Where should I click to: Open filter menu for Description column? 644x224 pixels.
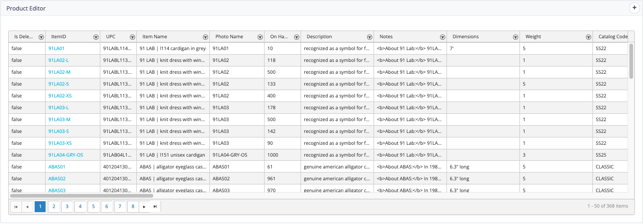point(369,37)
